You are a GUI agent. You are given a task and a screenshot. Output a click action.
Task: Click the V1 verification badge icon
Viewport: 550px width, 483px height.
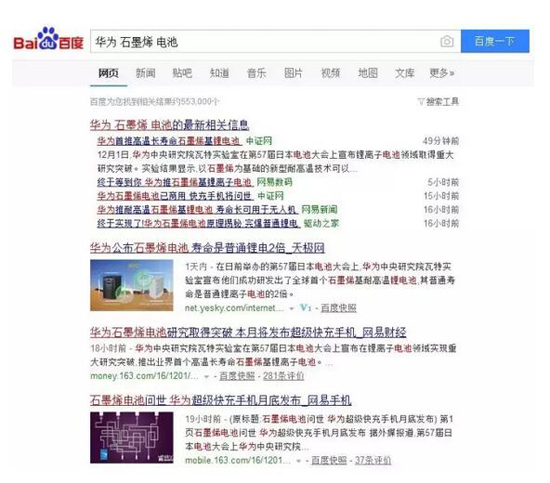point(306,308)
